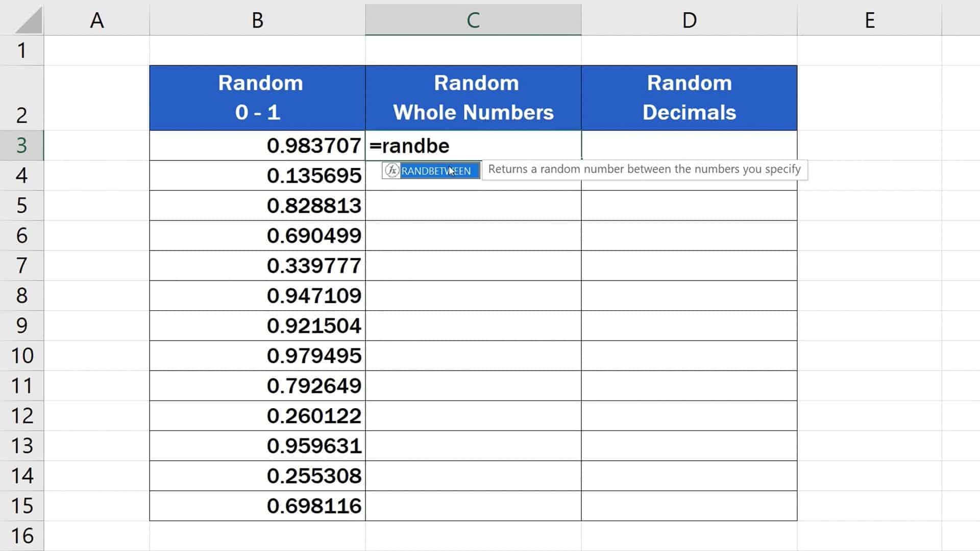
Task: Select row 9 header
Action: pyautogui.click(x=22, y=325)
